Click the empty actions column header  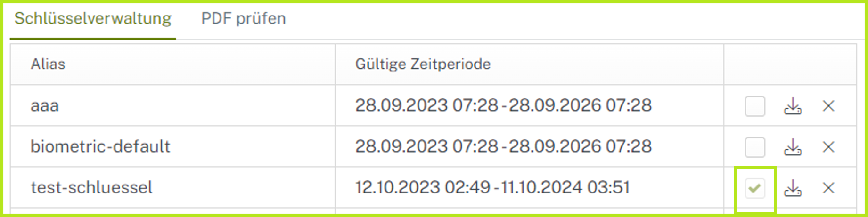pyautogui.click(x=790, y=64)
